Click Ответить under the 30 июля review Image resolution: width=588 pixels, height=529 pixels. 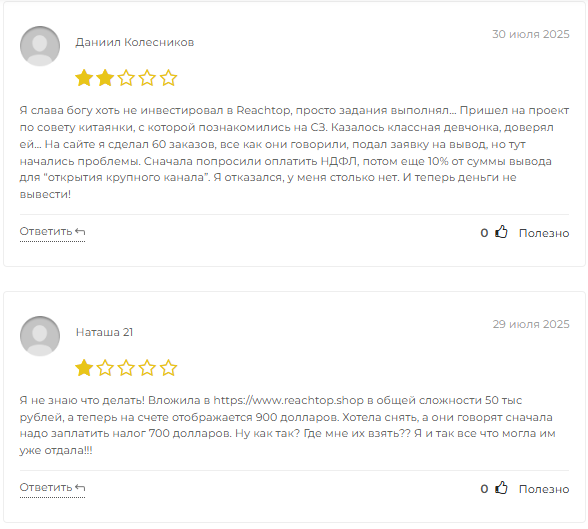[x=46, y=231]
